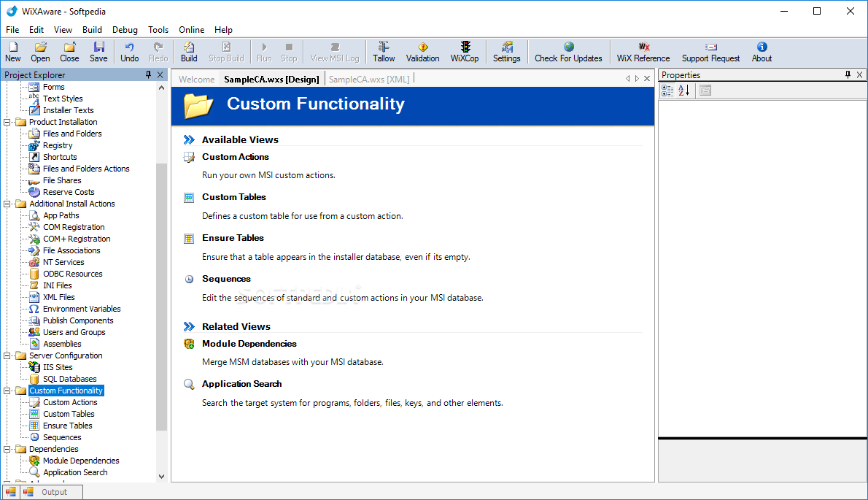Image resolution: width=868 pixels, height=500 pixels.
Task: Select XML Files tree item
Action: pyautogui.click(x=58, y=297)
